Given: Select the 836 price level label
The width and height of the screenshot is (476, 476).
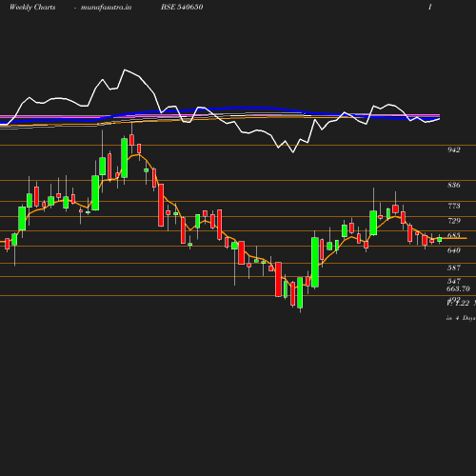Looking at the screenshot, I should 454,185.
